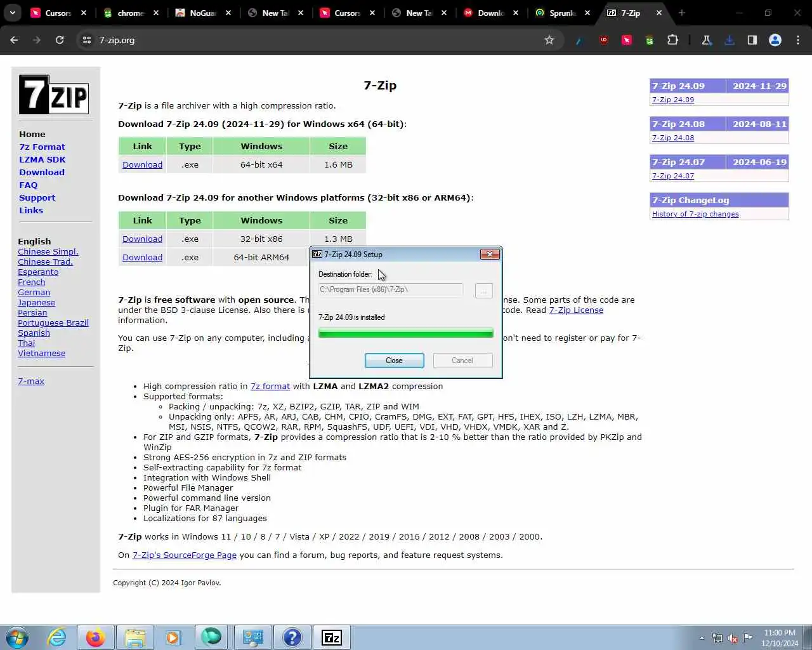Open the sidebar Download page link
Image resolution: width=812 pixels, height=650 pixels.
point(42,172)
